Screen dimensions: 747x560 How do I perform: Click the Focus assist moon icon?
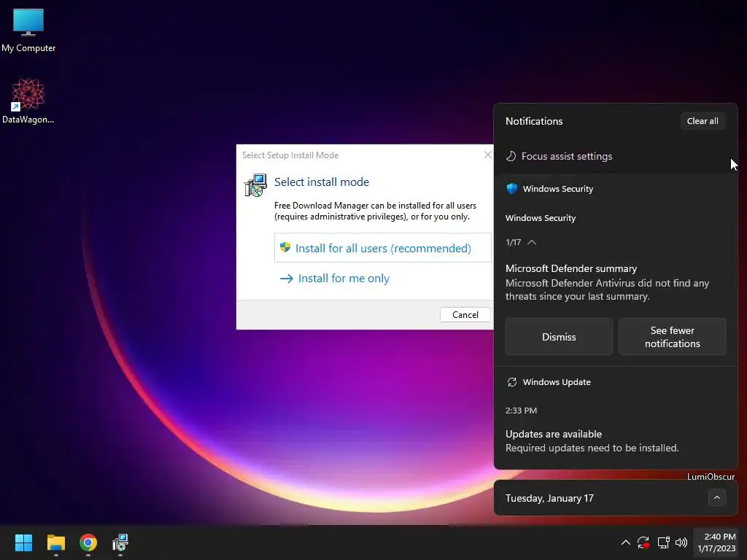click(x=511, y=156)
